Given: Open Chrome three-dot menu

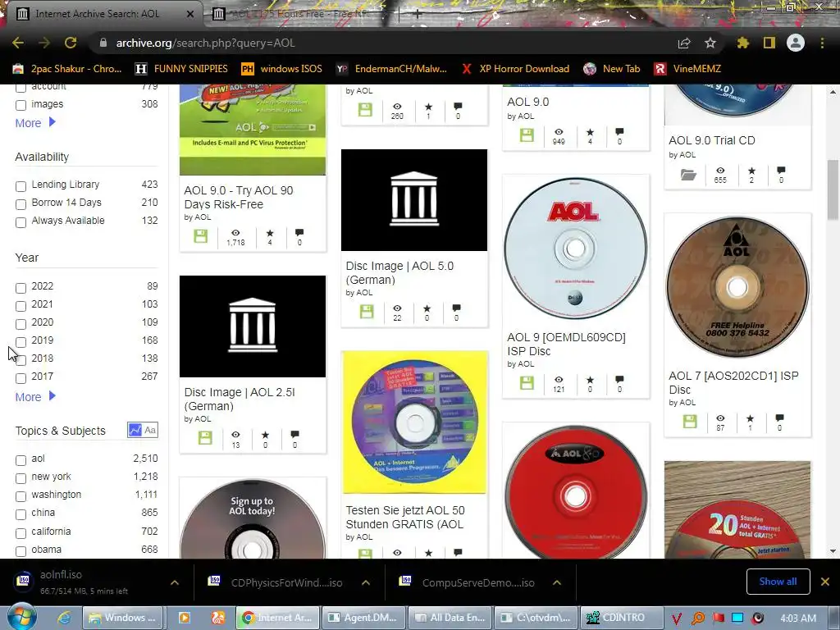Looking at the screenshot, I should [x=822, y=43].
